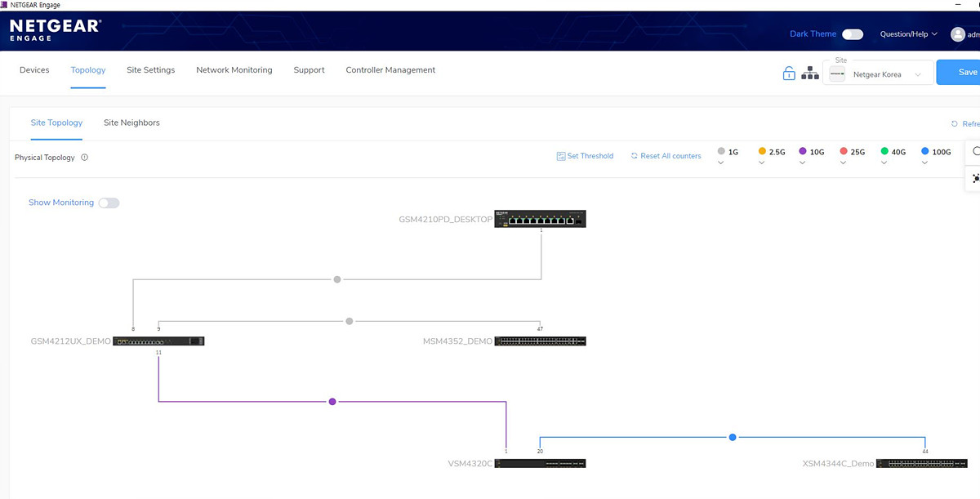
Task: Enable the Show Monitoring switch
Action: (x=109, y=203)
